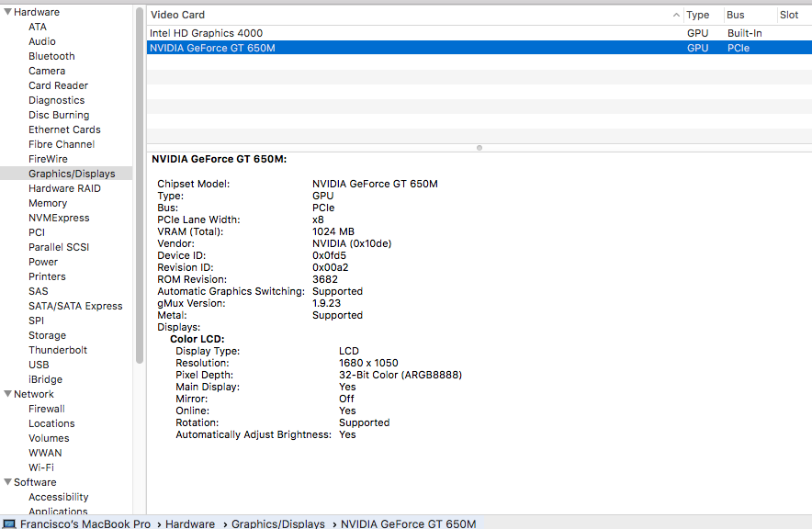Select Locations under Network
Image resolution: width=812 pixels, height=529 pixels.
(51, 423)
